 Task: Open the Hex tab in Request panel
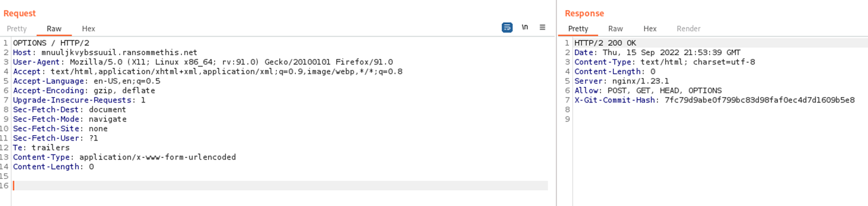point(88,29)
